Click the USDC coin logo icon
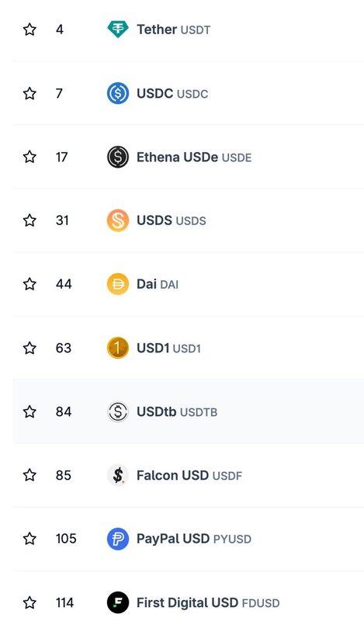Screen dimensions: 364x621 pos(118,93)
